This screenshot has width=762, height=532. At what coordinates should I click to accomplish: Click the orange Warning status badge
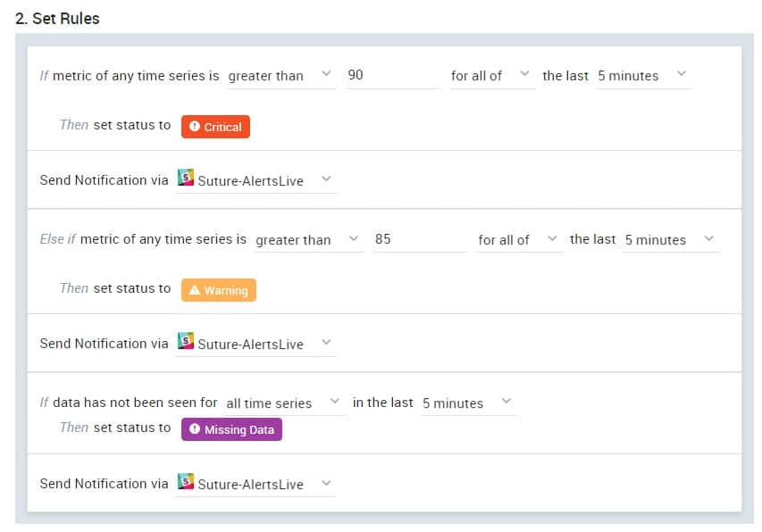tap(219, 290)
